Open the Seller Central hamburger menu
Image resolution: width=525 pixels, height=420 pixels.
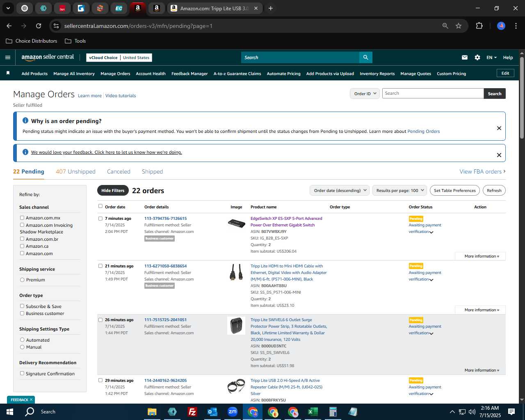point(8,57)
